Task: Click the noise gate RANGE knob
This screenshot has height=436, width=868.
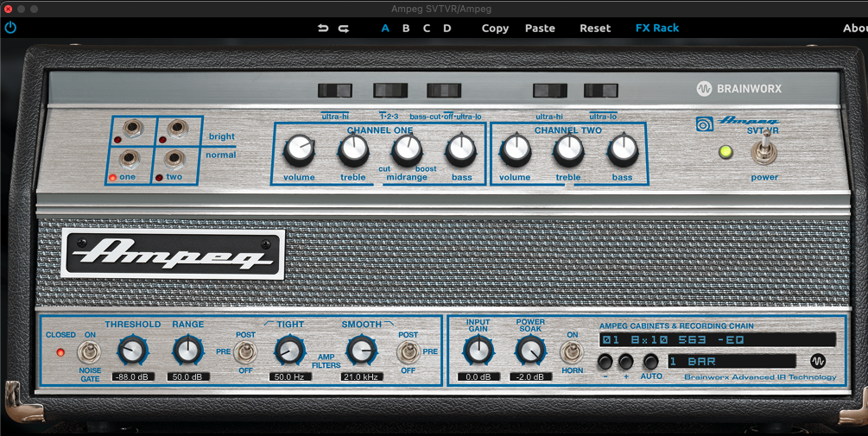Action: point(188,351)
